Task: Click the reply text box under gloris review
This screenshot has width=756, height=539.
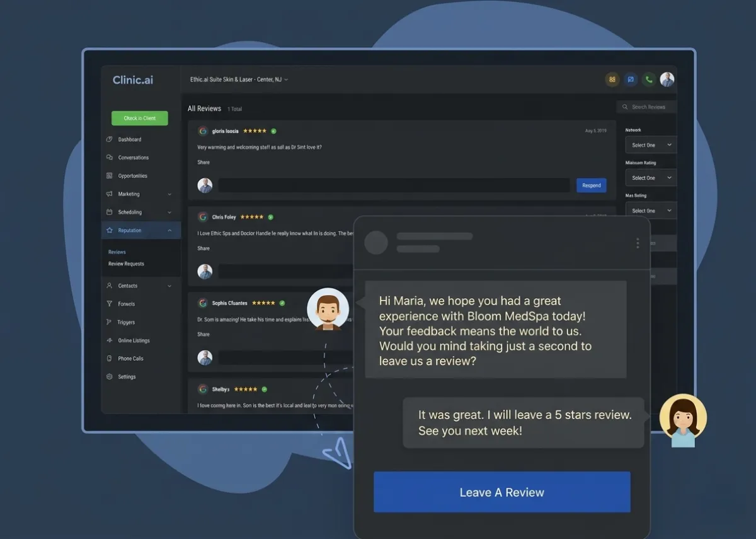Action: [x=394, y=185]
